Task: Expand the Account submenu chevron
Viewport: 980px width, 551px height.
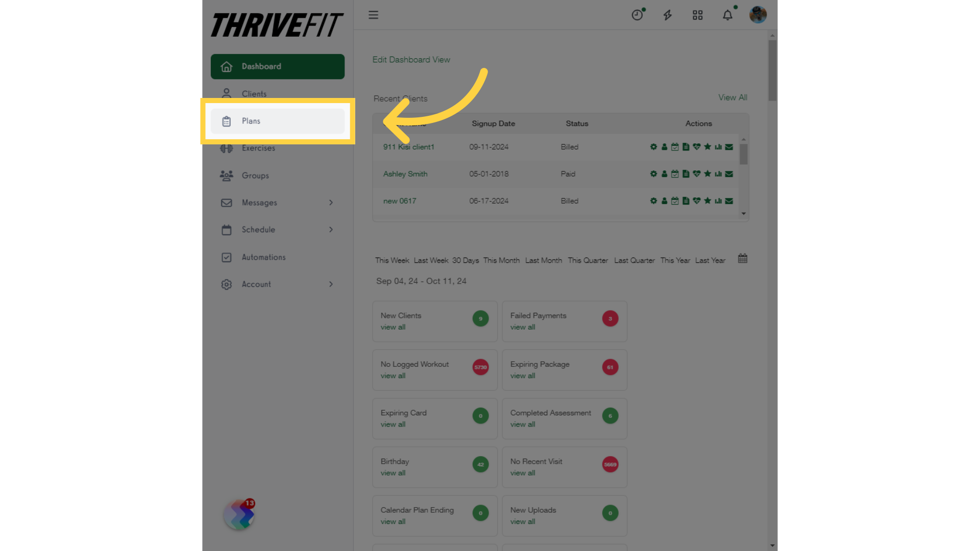Action: tap(331, 284)
